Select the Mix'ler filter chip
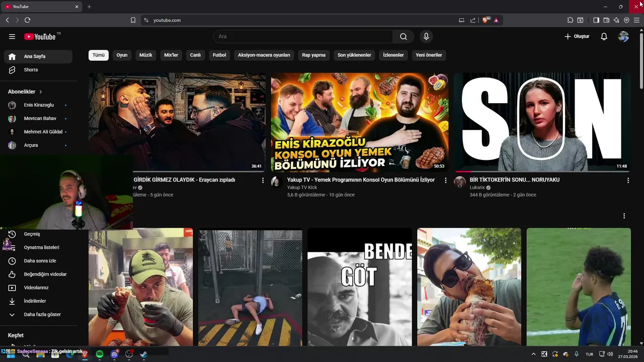644x362 pixels. click(171, 55)
